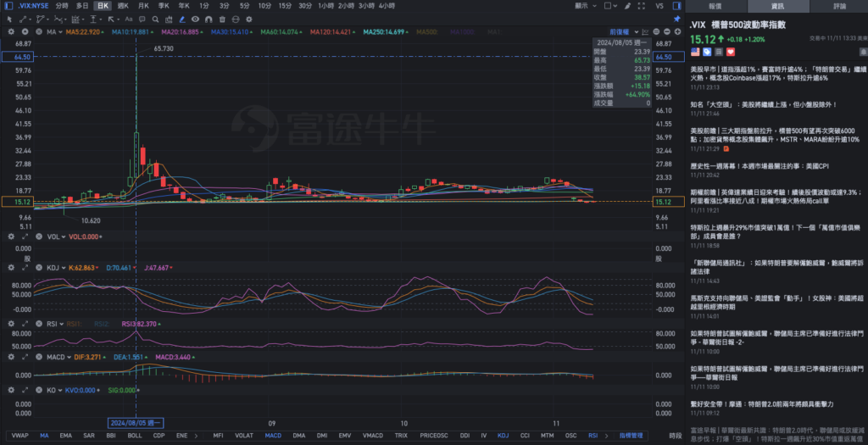Image resolution: width=868 pixels, height=445 pixels.
Task: Open the 前復權 adjustment dropdown
Action: click(625, 32)
